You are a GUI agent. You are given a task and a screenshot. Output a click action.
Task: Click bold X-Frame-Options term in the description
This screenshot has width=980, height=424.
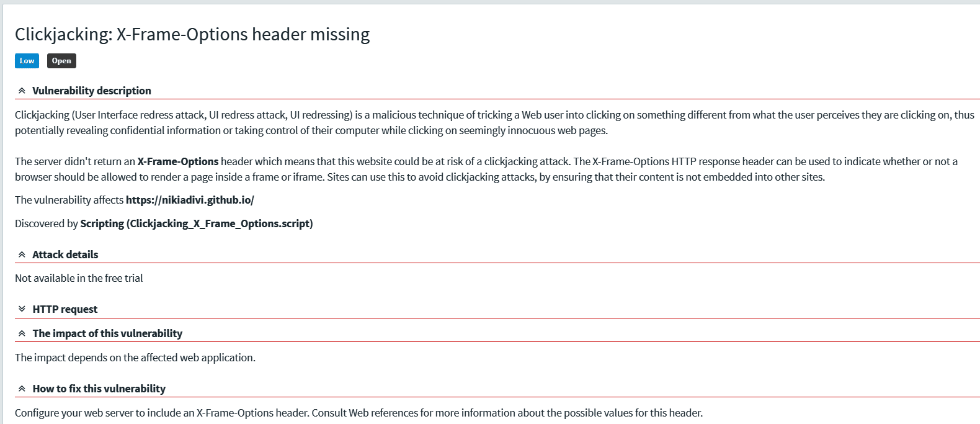(178, 161)
